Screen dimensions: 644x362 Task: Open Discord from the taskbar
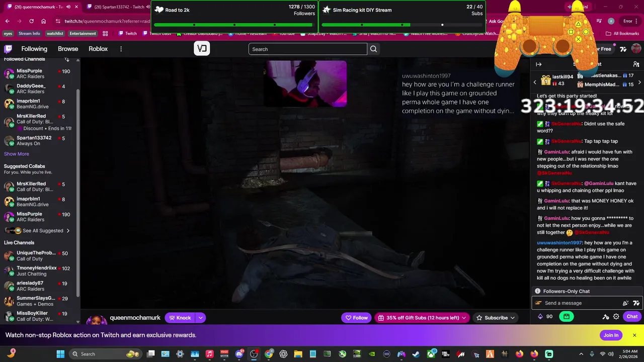point(239,354)
